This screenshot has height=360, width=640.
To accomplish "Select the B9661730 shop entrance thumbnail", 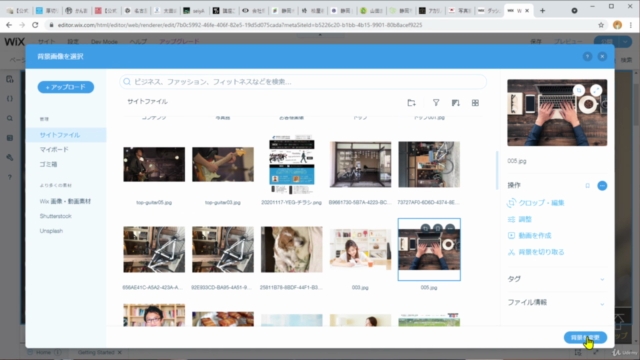I will tap(360, 164).
